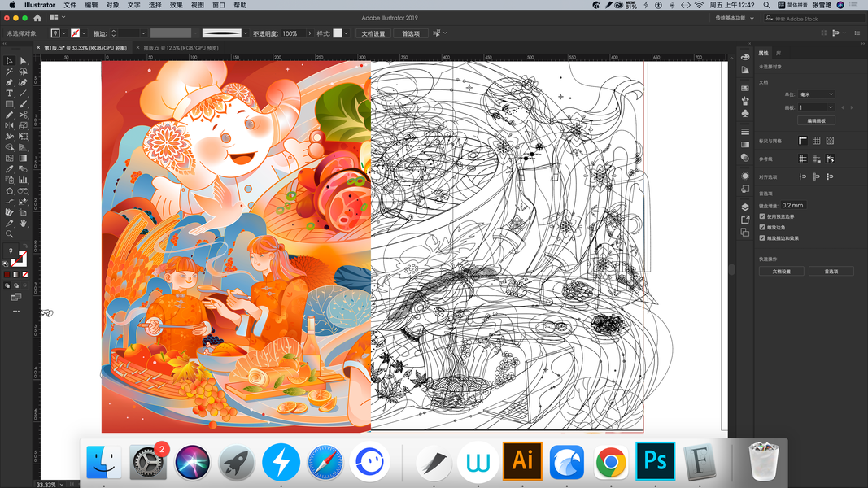Open the stroke color dropdown arrow
868x488 pixels.
click(84, 33)
